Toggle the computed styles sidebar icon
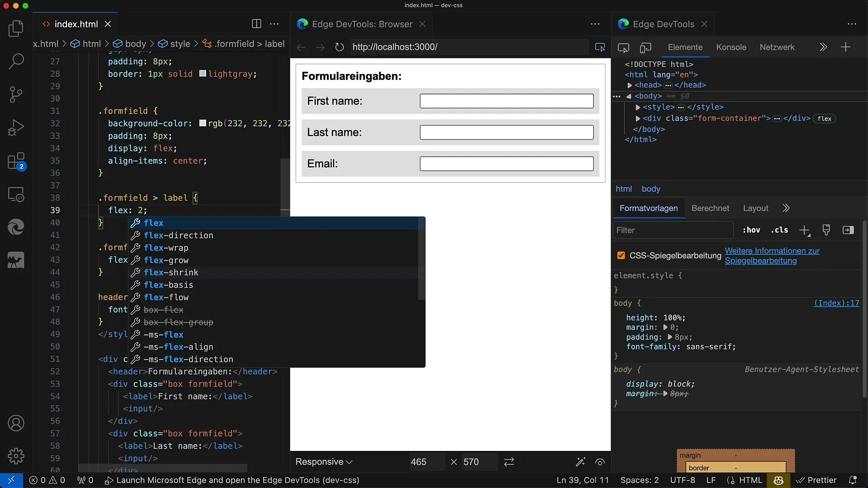The height and width of the screenshot is (488, 868). [848, 230]
